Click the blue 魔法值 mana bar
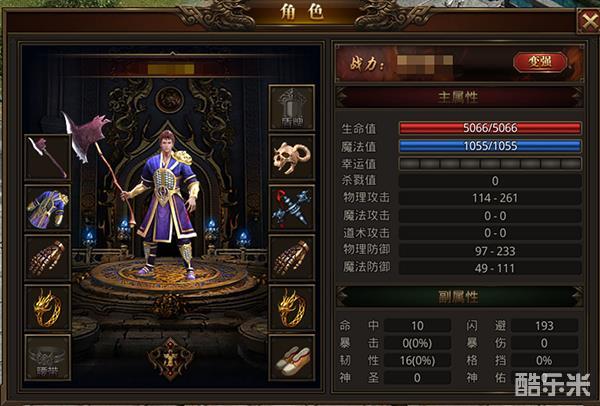 point(490,146)
